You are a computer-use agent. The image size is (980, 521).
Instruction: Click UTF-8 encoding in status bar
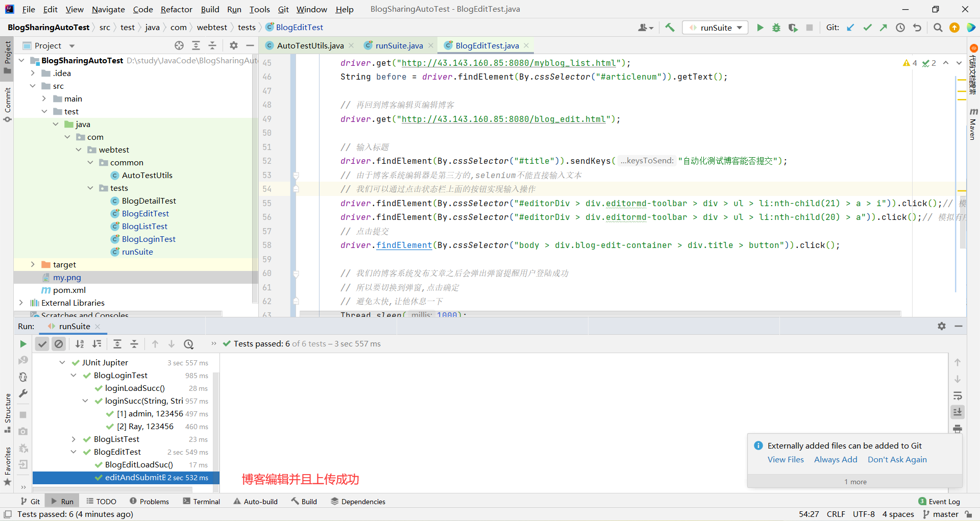click(864, 514)
